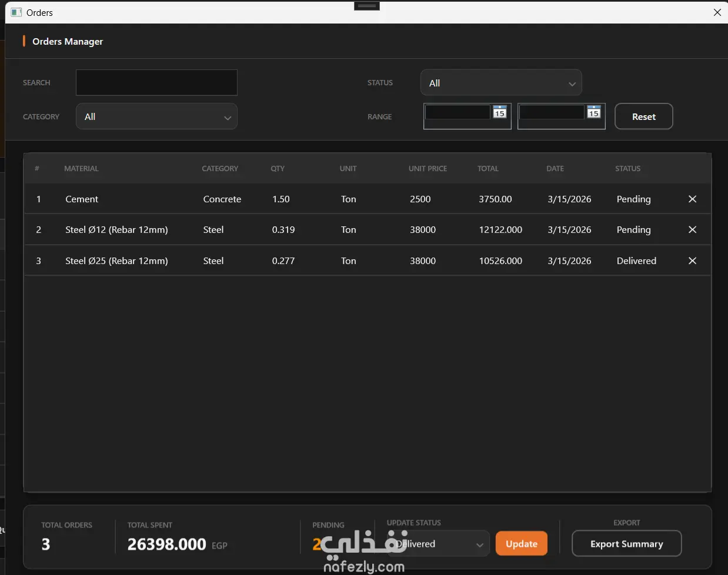Click the 2500 unit price cell
Screen dimensions: 728x575
click(x=420, y=199)
